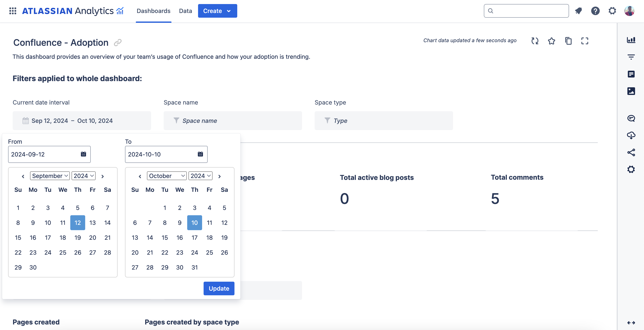
Task: Switch to the Data tab
Action: pos(185,11)
